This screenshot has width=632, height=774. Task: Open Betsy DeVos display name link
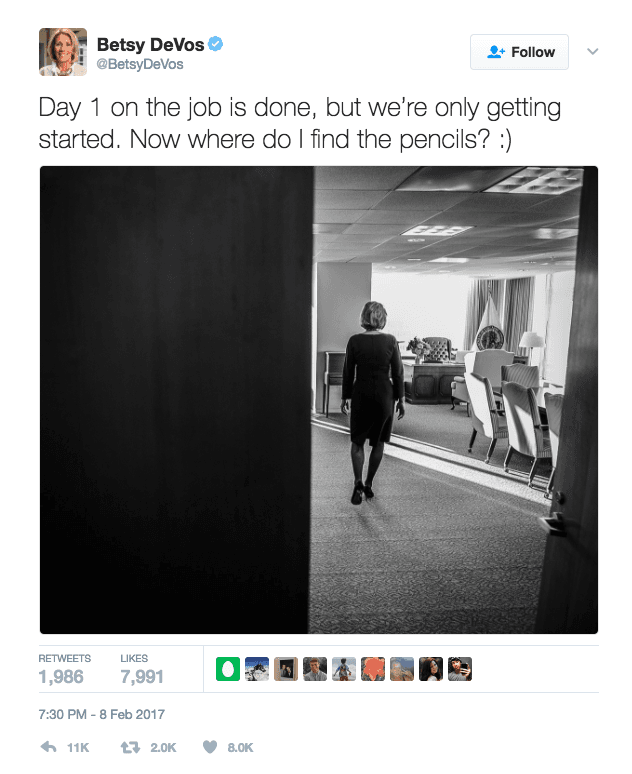click(150, 44)
